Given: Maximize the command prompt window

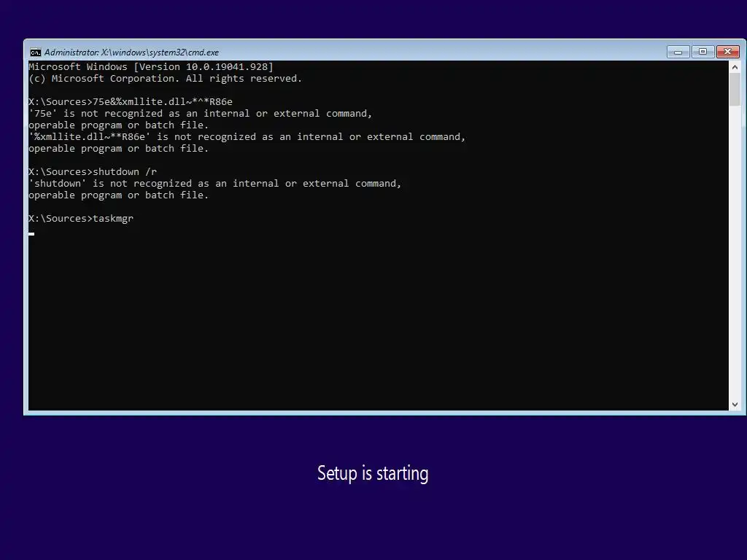Looking at the screenshot, I should click(703, 52).
